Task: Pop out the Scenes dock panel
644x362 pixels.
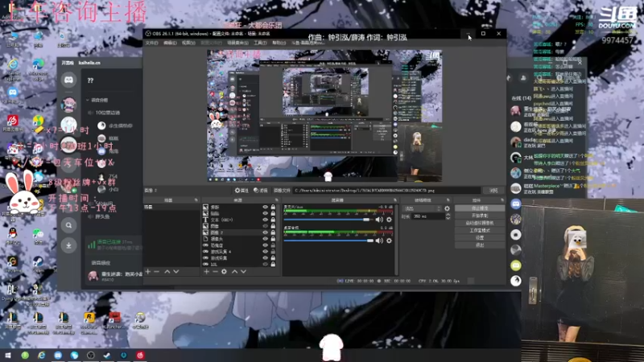Action: [x=196, y=200]
